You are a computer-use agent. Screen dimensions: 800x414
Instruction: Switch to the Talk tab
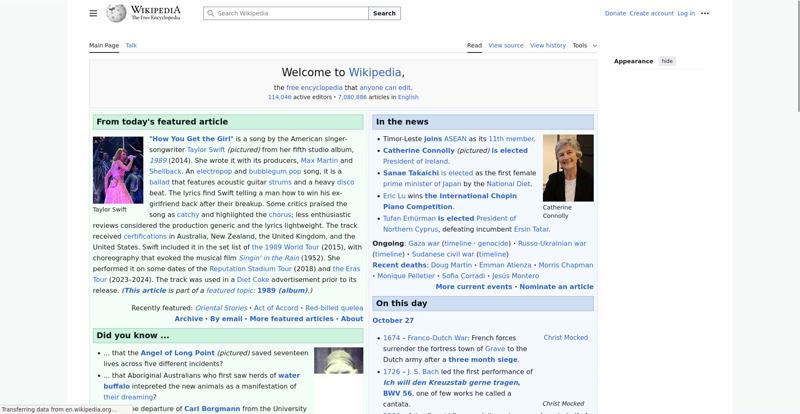(x=131, y=45)
